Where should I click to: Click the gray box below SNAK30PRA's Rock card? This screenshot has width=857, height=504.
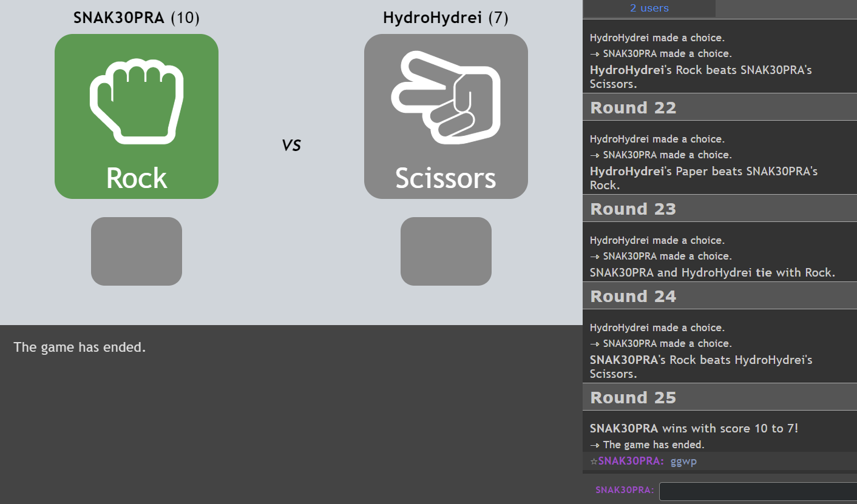tap(137, 251)
